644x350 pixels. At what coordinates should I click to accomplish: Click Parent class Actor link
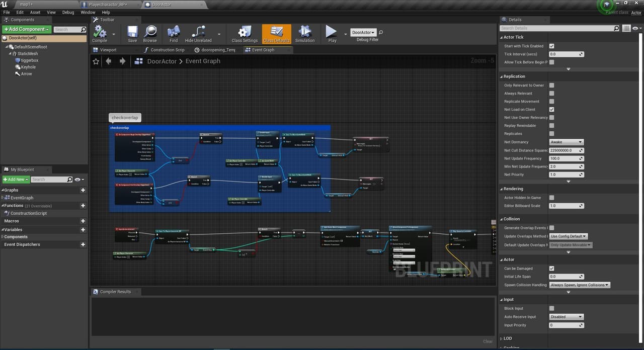[x=636, y=13]
